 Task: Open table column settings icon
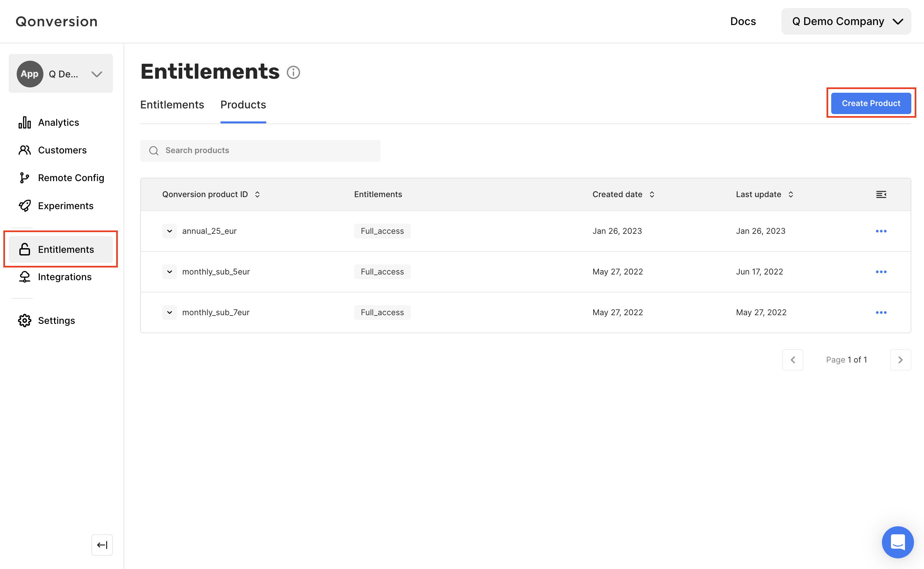coord(881,194)
